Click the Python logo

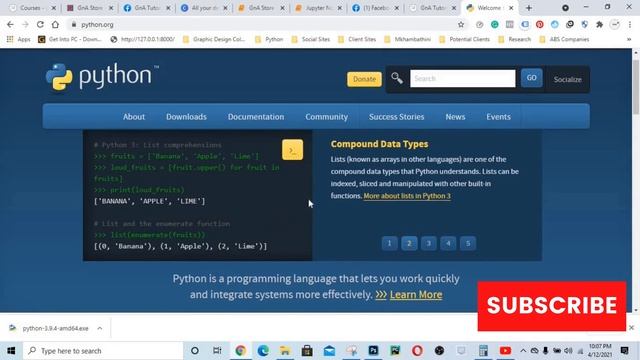[102, 76]
